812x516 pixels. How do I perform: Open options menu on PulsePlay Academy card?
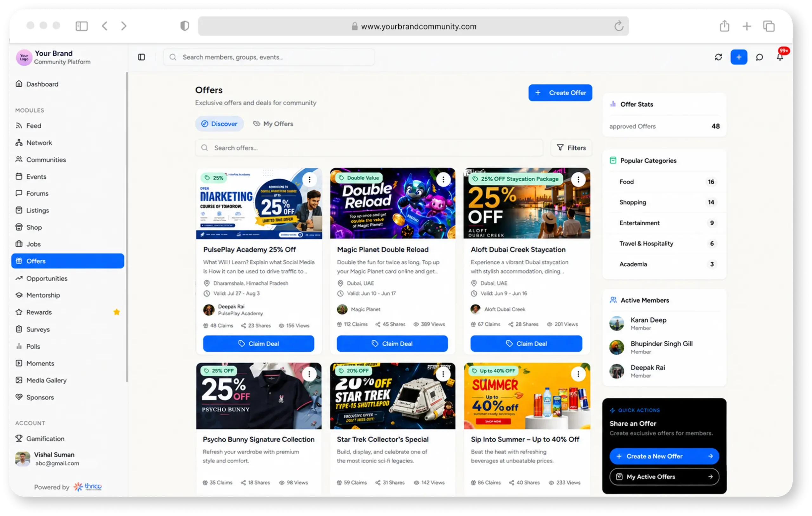click(309, 179)
